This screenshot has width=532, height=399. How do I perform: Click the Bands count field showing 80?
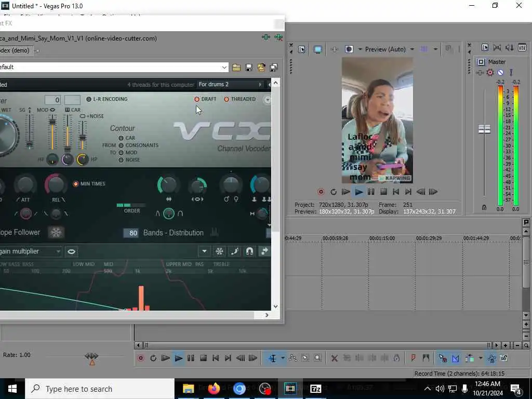(x=131, y=233)
